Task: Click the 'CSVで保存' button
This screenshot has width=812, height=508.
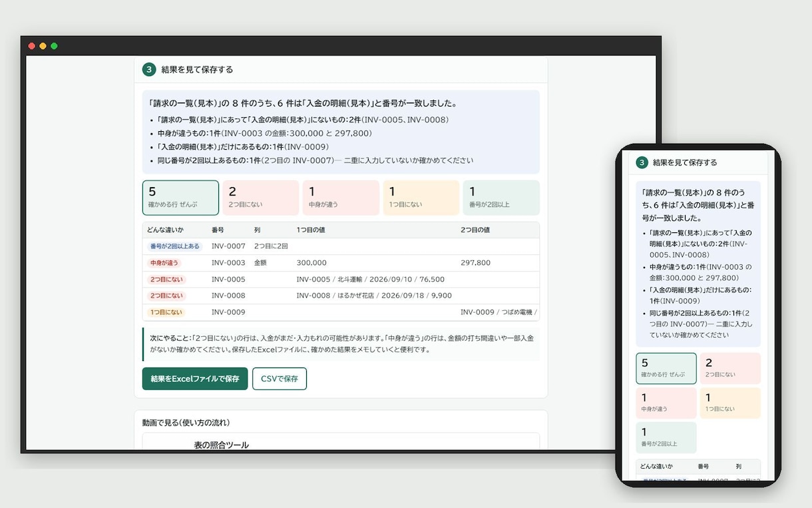Action: click(x=280, y=379)
